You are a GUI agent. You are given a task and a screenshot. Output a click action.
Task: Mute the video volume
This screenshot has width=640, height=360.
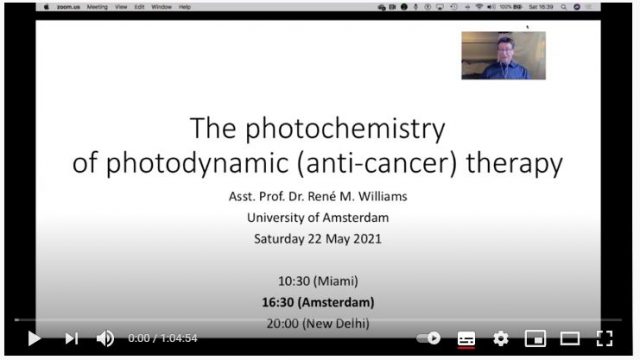105,338
